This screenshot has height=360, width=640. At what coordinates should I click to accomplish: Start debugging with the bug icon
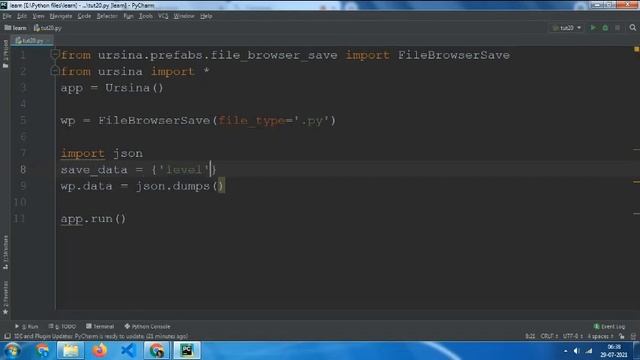(605, 28)
